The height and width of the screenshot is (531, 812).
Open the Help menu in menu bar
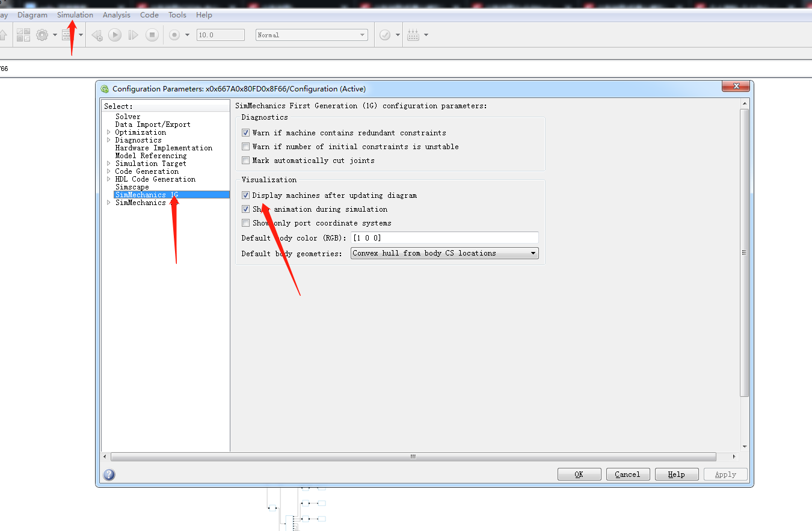(x=204, y=15)
